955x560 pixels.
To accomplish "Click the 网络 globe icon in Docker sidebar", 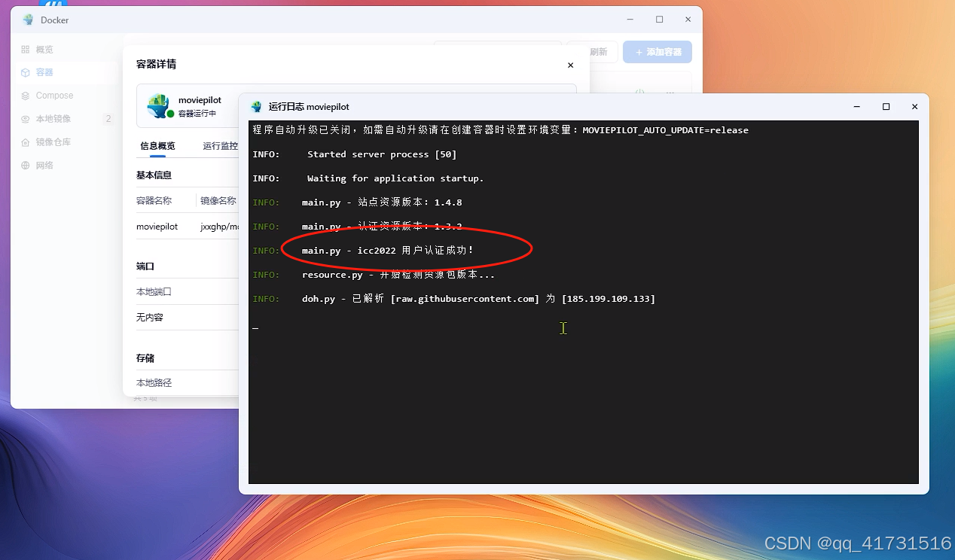I will coord(26,166).
